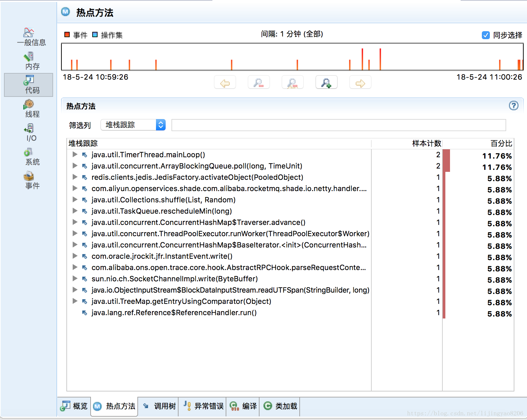Expand AbstractRPCHook.parseRequestContent row
The width and height of the screenshot is (527, 420).
[75, 267]
